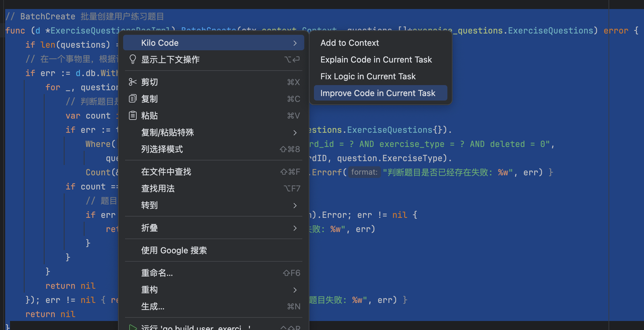The width and height of the screenshot is (644, 330).
Task: Expand the Kilo Code submenu arrow
Action: [x=296, y=43]
